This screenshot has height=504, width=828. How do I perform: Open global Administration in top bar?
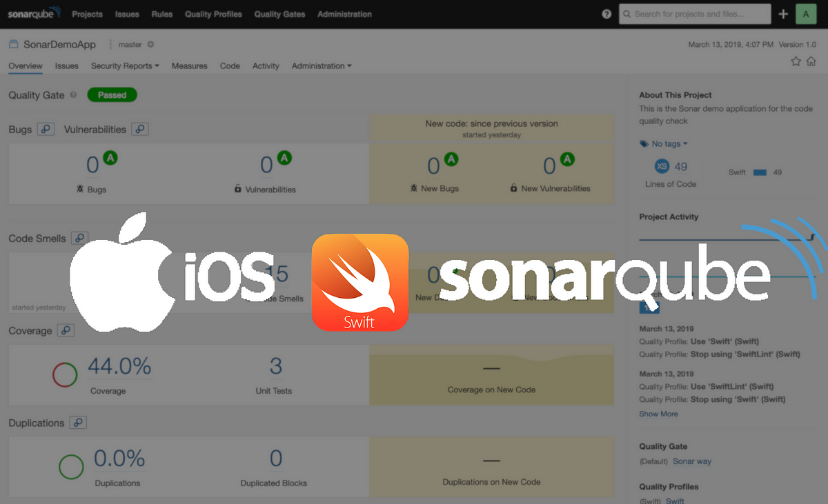(x=344, y=14)
